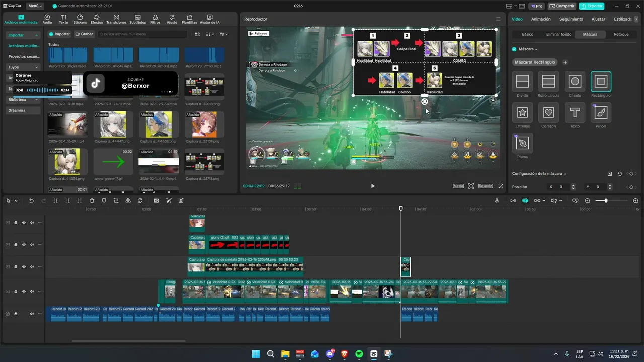Show more inspector tabs with the right chevron

click(637, 19)
